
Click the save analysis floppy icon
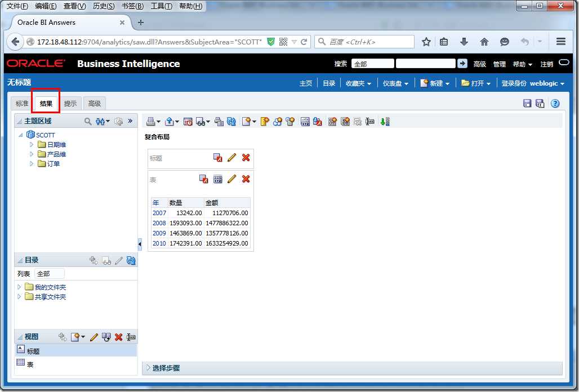point(527,104)
